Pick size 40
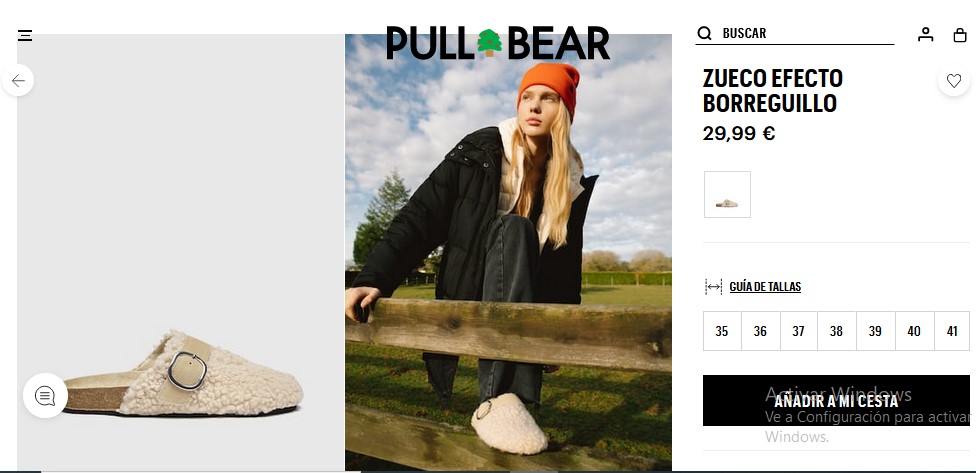 [914, 331]
